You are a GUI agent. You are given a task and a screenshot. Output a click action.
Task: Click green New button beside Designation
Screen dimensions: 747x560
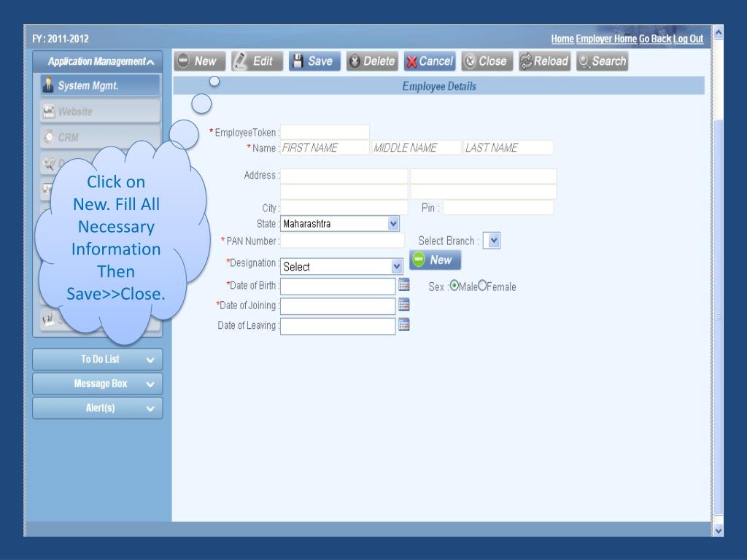coord(435,260)
